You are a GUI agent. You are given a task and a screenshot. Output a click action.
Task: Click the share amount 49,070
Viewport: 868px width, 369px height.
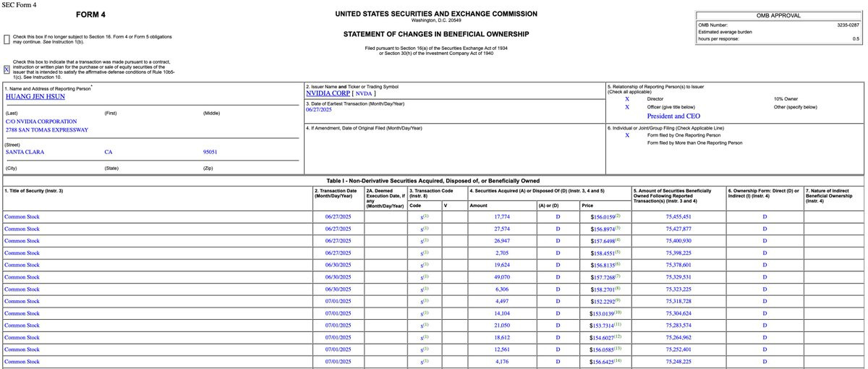pos(502,277)
